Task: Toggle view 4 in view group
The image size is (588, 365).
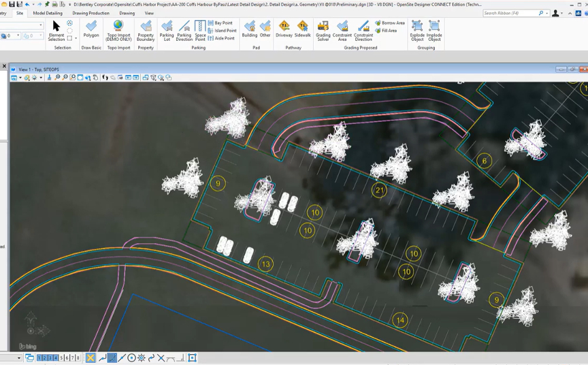Action: click(x=56, y=358)
